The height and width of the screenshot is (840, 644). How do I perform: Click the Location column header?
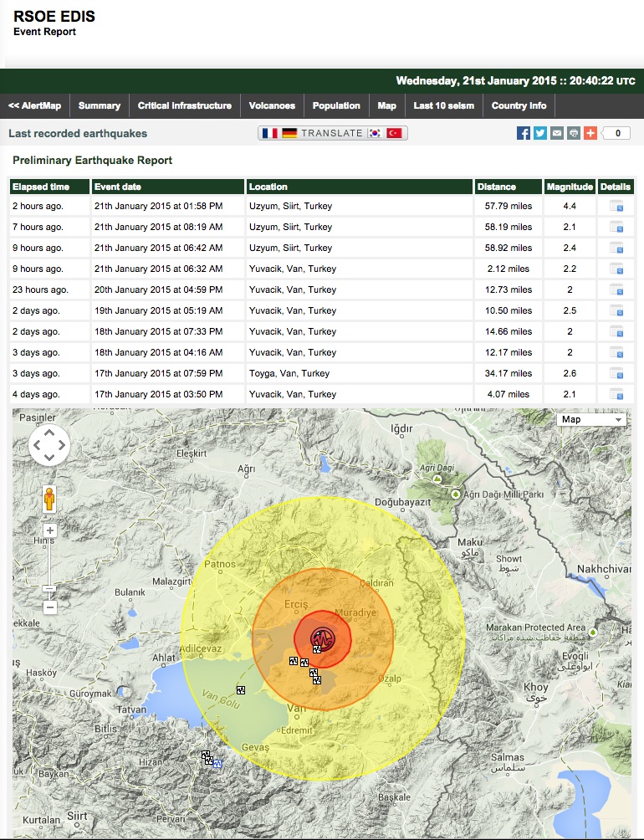tap(359, 187)
